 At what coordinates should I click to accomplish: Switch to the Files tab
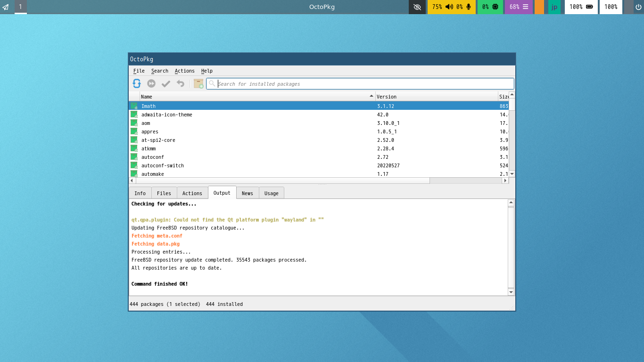(x=164, y=193)
